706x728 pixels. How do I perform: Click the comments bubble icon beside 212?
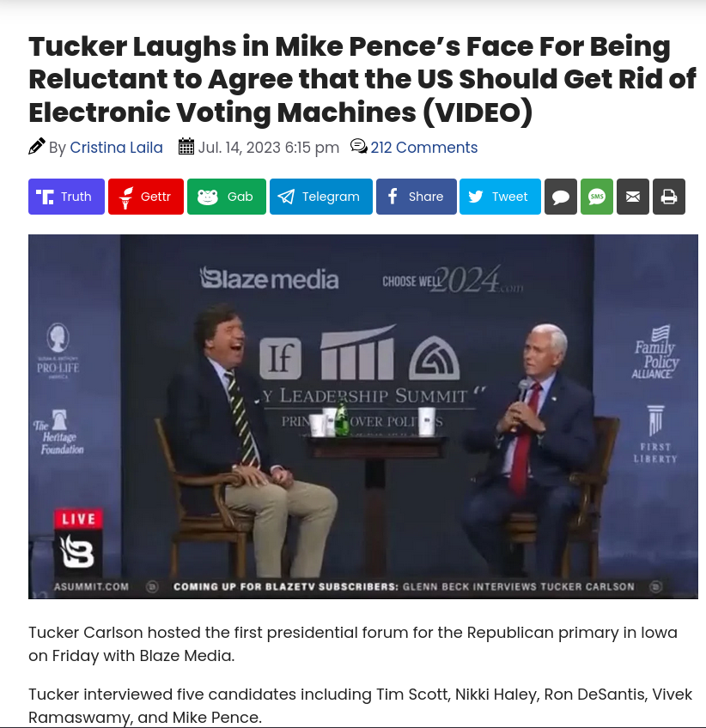pos(358,146)
